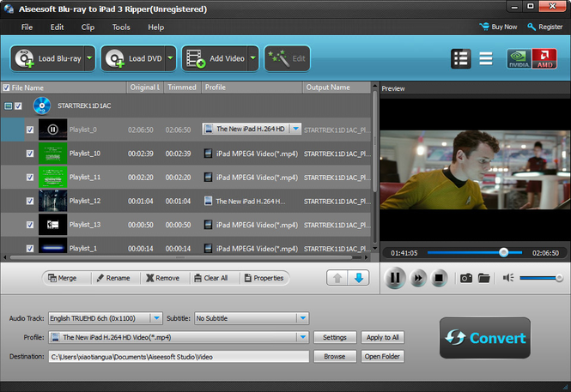
Task: Open Playlist_0 profile dropdown arrow
Action: point(295,129)
